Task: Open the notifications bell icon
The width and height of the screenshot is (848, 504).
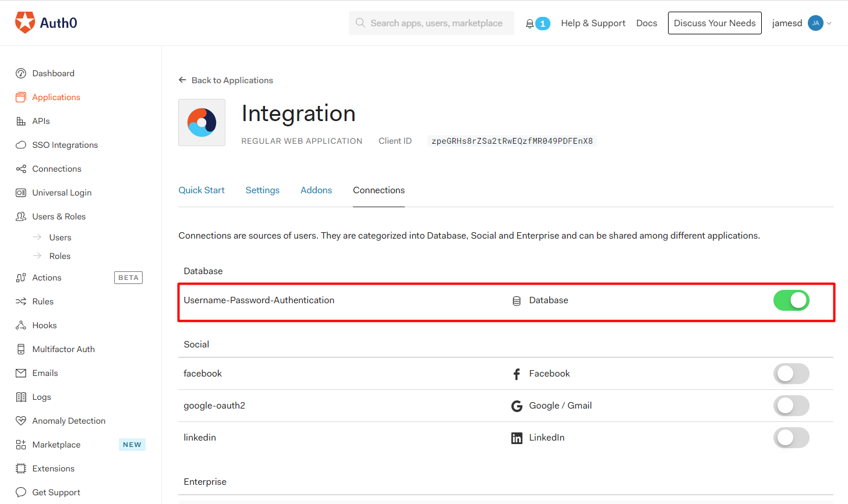Action: [x=529, y=24]
